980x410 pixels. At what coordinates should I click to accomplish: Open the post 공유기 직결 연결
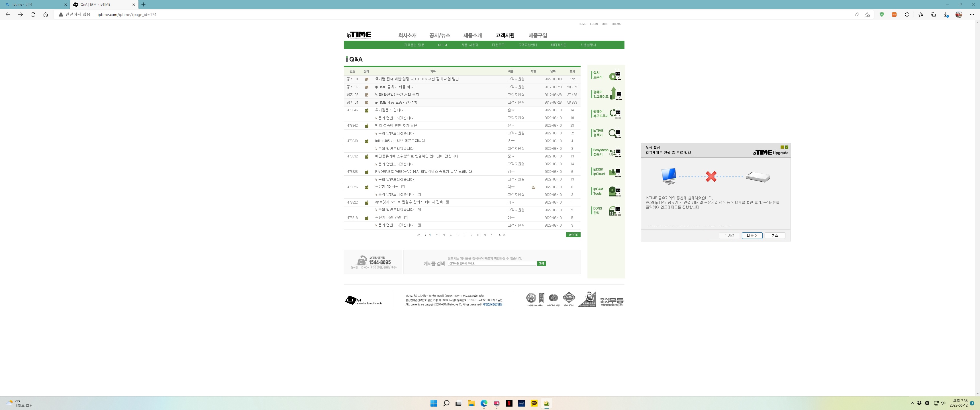pos(388,218)
